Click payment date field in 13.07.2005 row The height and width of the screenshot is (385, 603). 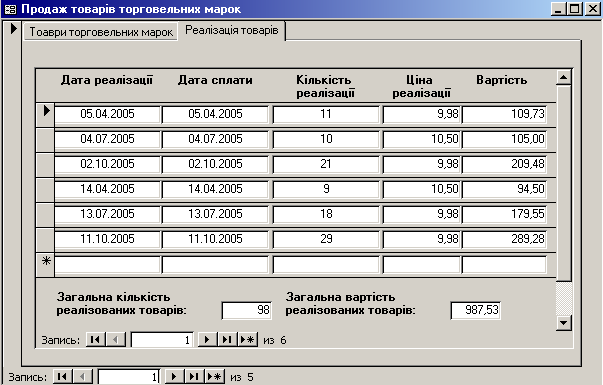(215, 214)
